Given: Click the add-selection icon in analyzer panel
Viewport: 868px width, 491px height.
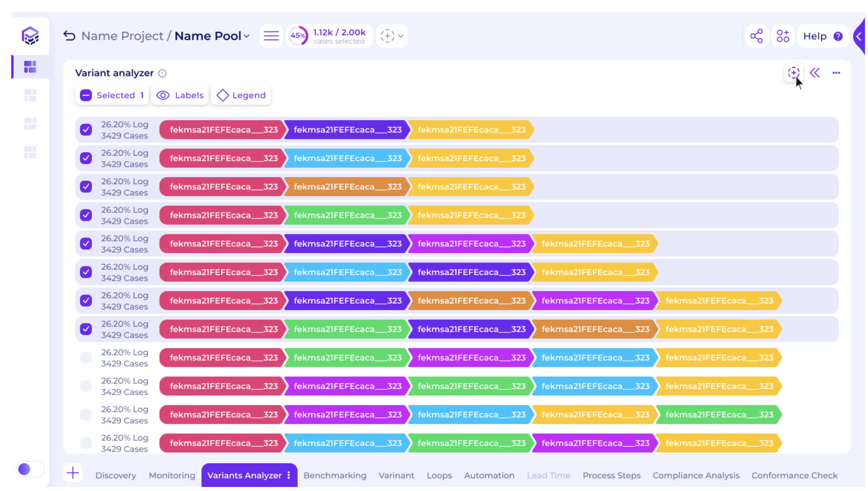Looking at the screenshot, I should (794, 73).
